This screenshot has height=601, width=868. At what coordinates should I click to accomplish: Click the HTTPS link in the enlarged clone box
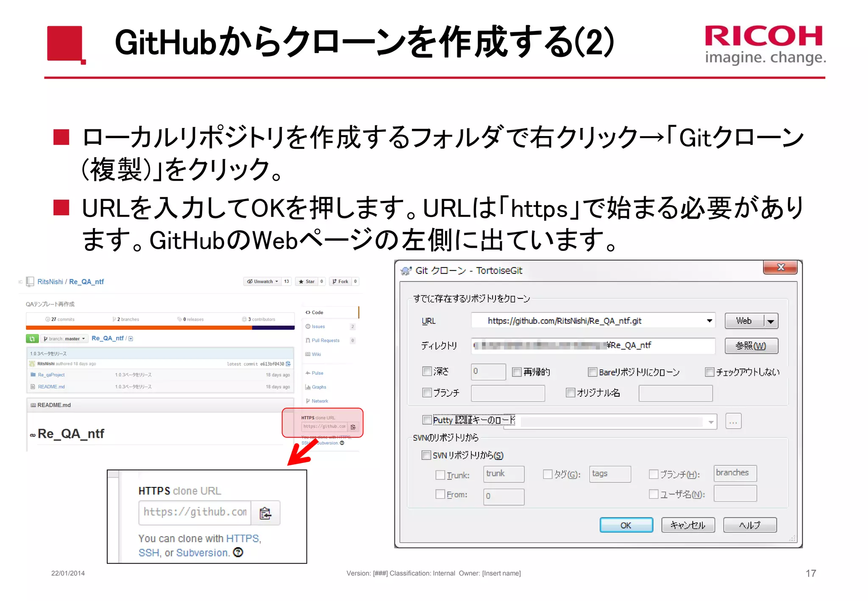(x=242, y=538)
